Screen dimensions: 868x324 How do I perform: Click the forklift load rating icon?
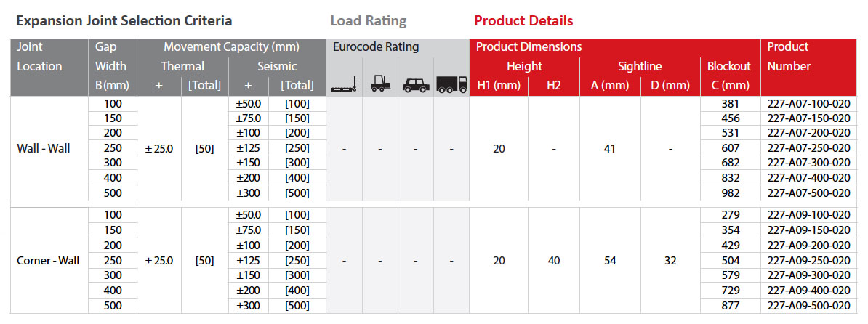(x=380, y=84)
